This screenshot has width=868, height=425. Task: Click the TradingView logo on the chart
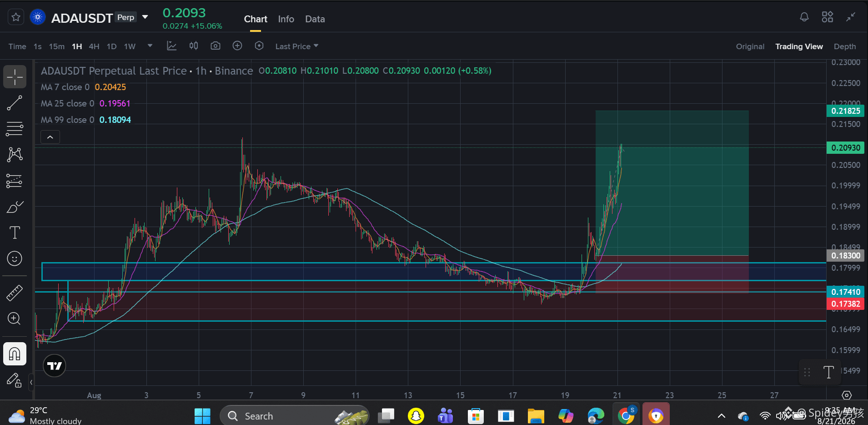[55, 366]
